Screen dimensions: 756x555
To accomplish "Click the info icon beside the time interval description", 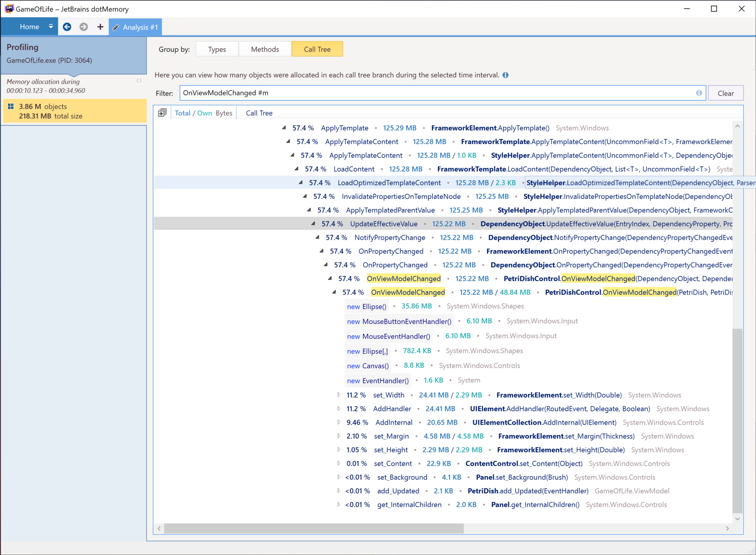I will point(505,75).
